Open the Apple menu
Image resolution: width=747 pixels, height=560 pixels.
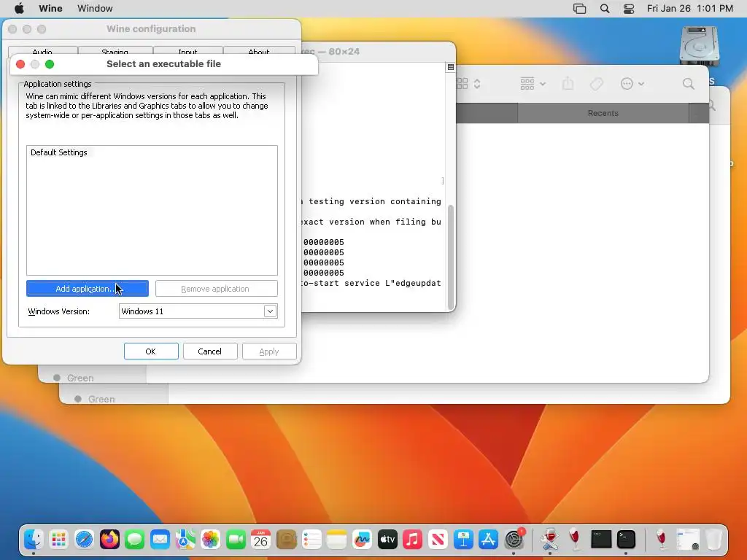coord(19,9)
